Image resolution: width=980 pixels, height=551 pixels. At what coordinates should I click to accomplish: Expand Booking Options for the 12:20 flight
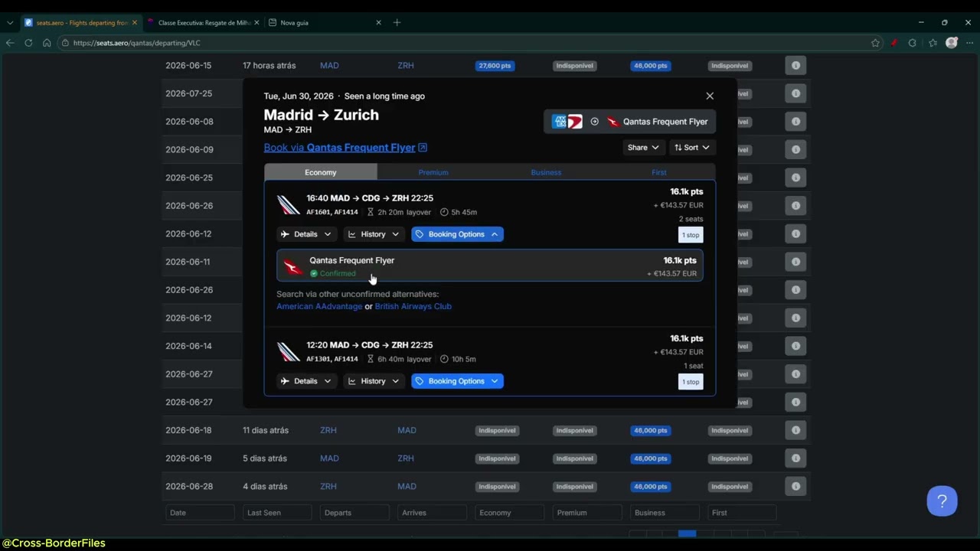pyautogui.click(x=457, y=381)
